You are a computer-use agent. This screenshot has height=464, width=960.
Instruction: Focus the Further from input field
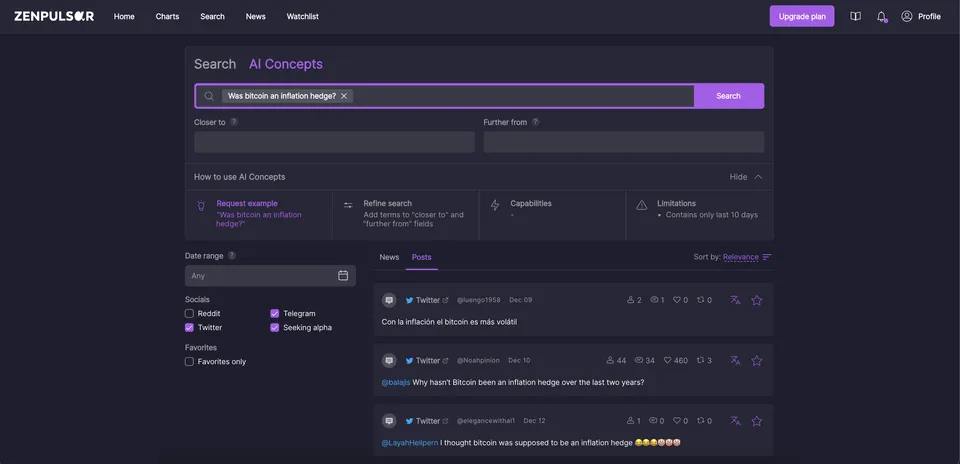[x=624, y=142]
